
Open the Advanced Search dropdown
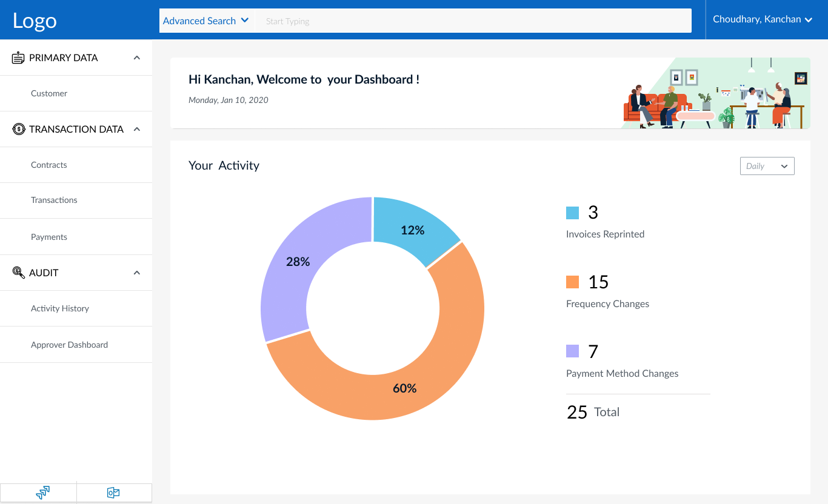[x=206, y=21]
